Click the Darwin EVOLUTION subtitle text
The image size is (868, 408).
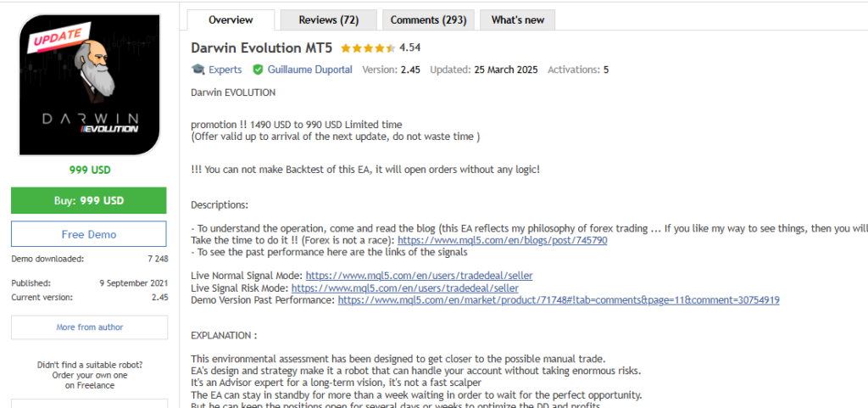point(233,92)
